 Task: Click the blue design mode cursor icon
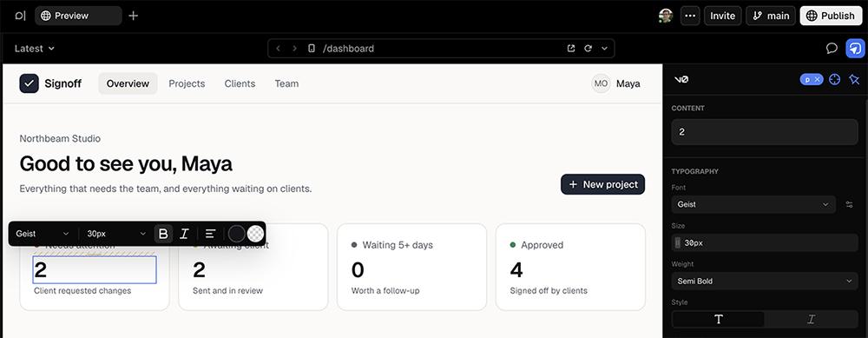coord(855,48)
